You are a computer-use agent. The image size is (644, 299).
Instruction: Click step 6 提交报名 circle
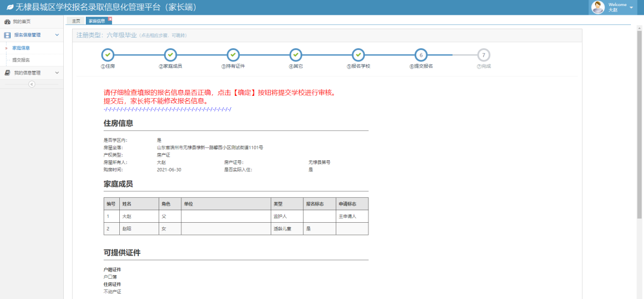[421, 55]
